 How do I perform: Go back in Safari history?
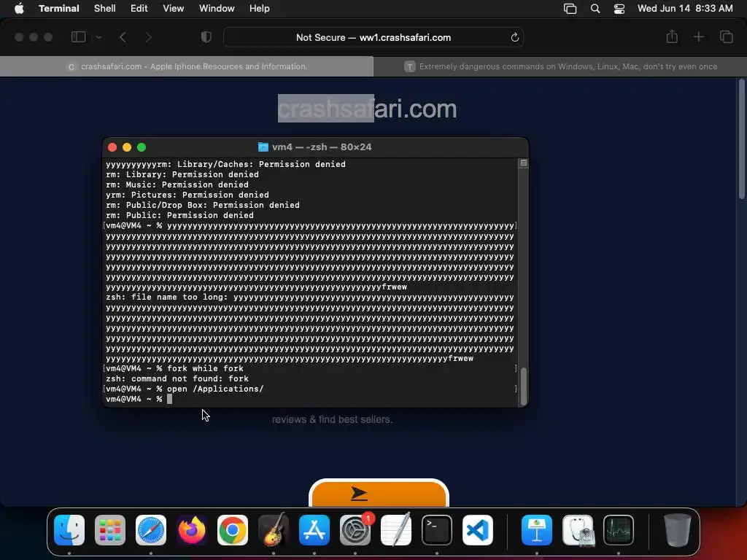click(x=123, y=37)
